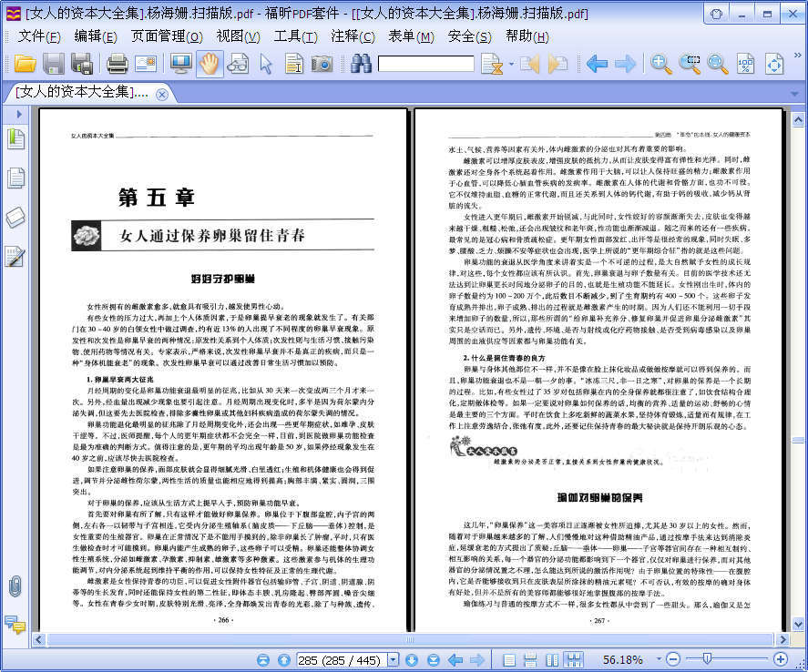This screenshot has width=808, height=672.
Task: Click the status bar zoom out minus button
Action: (672, 659)
